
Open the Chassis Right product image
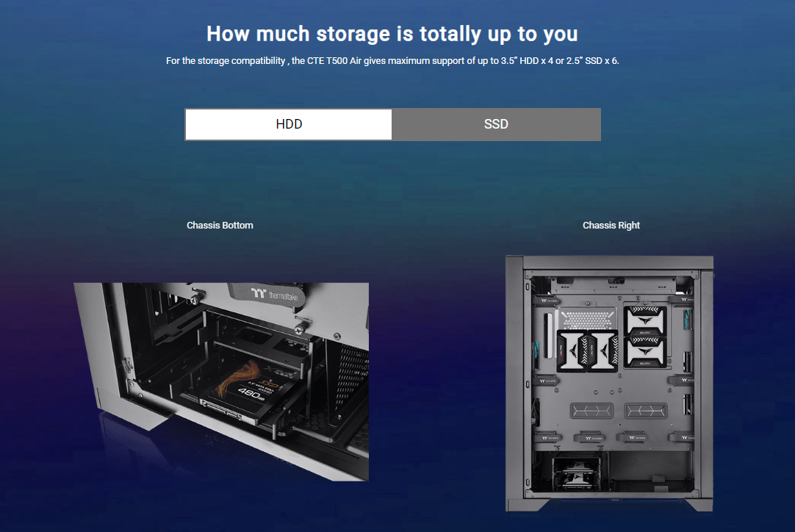click(609, 384)
